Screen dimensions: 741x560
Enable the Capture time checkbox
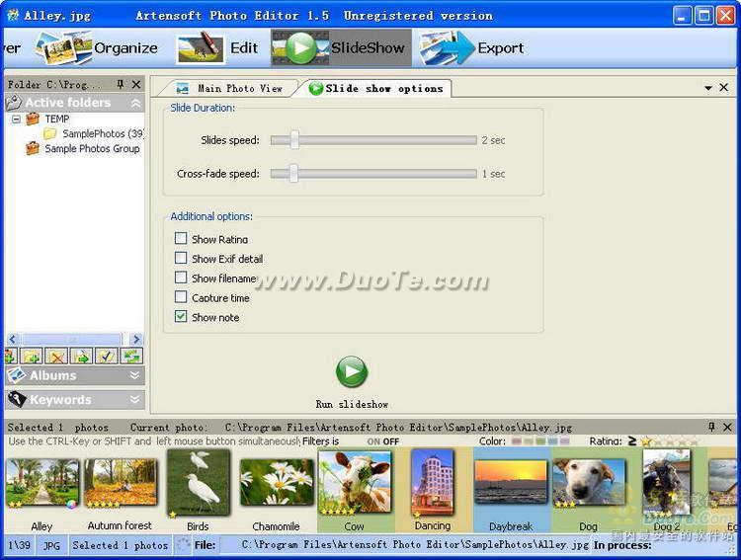pyautogui.click(x=181, y=296)
